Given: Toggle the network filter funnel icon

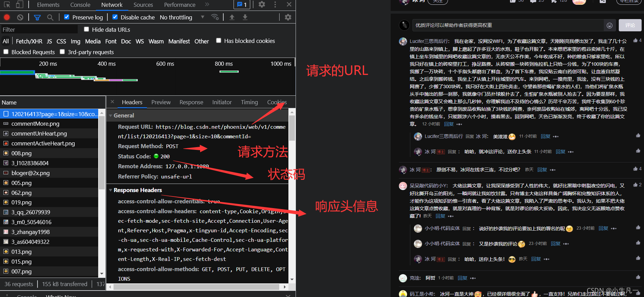Looking at the screenshot, I should point(38,17).
